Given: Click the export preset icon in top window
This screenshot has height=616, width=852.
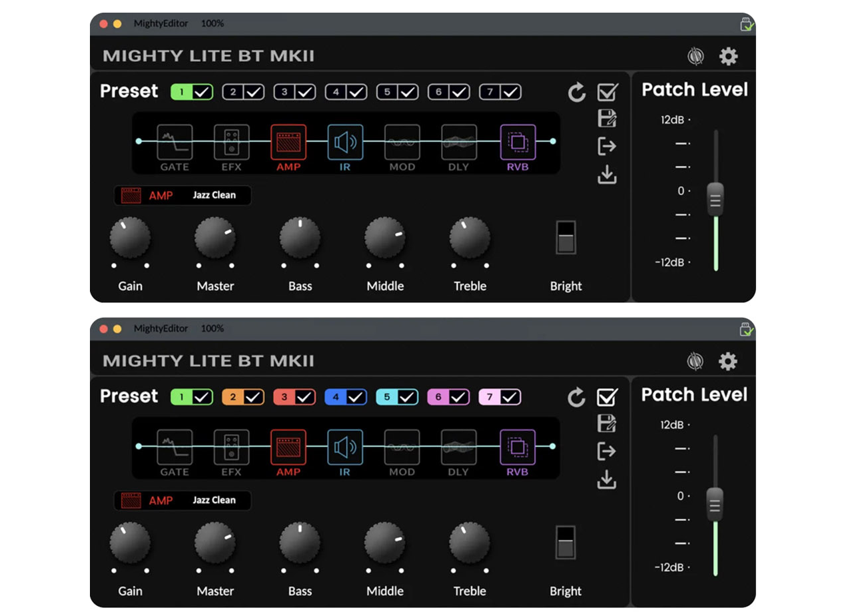Looking at the screenshot, I should pos(607,147).
